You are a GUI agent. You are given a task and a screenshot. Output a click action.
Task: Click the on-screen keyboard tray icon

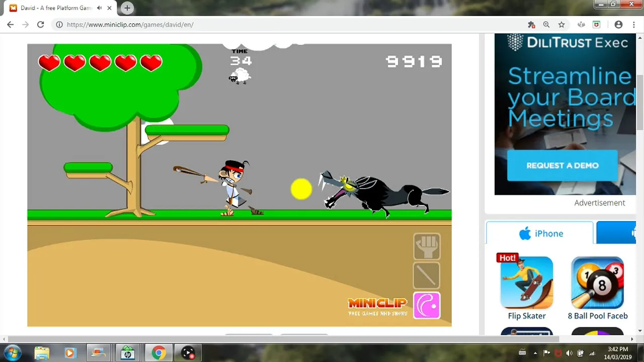point(522,352)
